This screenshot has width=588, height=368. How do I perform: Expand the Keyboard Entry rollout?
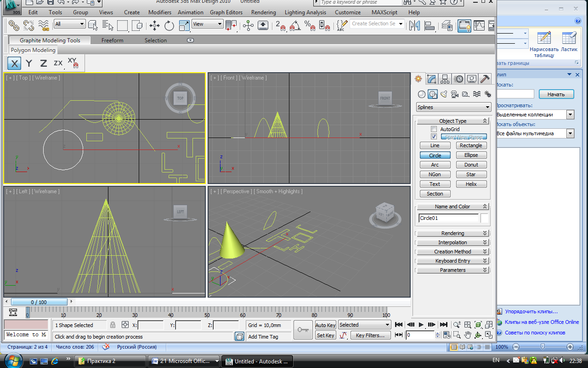(x=452, y=261)
